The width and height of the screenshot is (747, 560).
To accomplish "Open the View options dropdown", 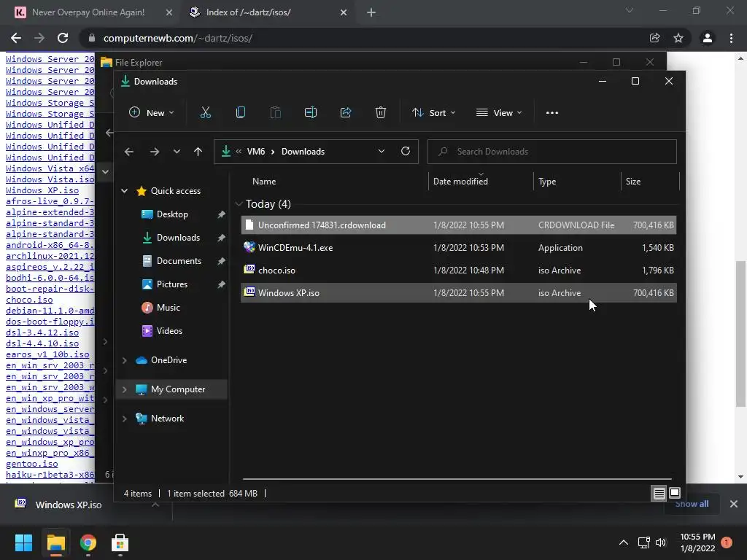I will coord(499,113).
